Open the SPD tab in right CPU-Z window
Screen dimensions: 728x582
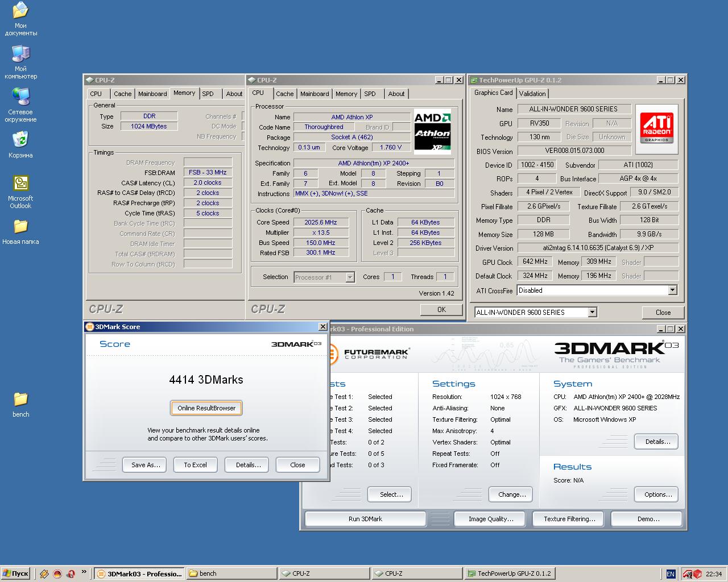click(x=370, y=94)
